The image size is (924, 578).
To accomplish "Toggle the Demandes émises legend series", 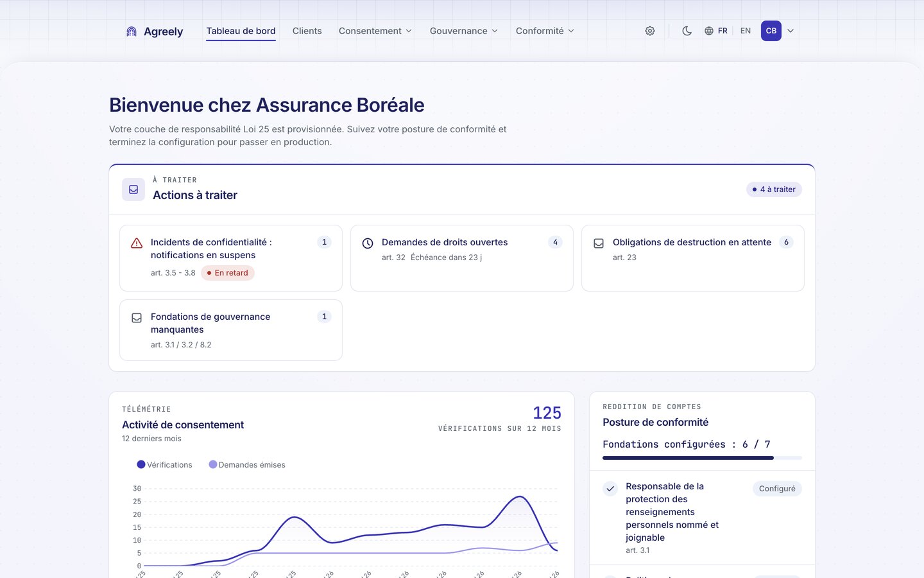I will tap(247, 464).
